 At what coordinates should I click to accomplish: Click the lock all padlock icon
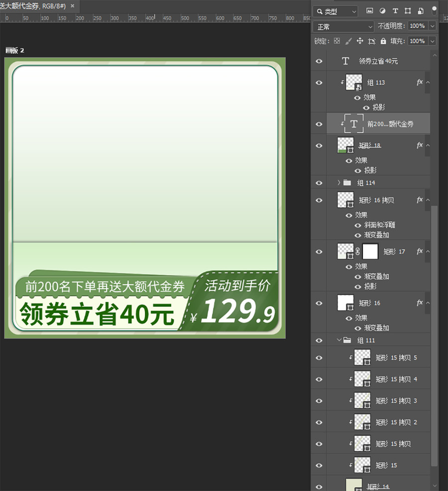[383, 41]
